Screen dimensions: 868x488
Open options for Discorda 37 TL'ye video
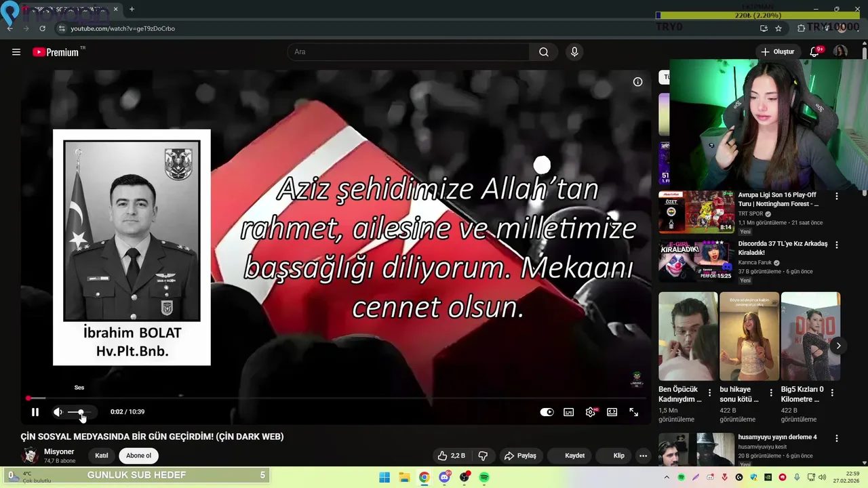(836, 245)
